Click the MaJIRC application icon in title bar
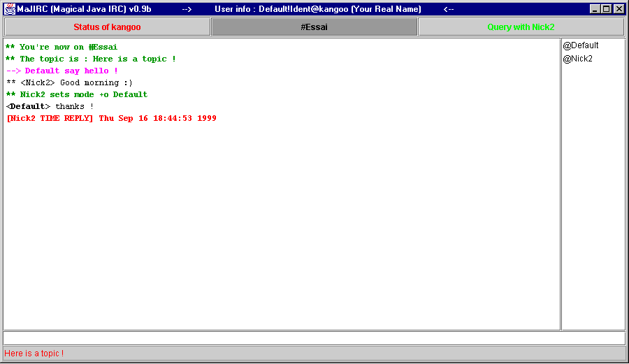Viewport: 629px width, 364px height. tap(10, 9)
